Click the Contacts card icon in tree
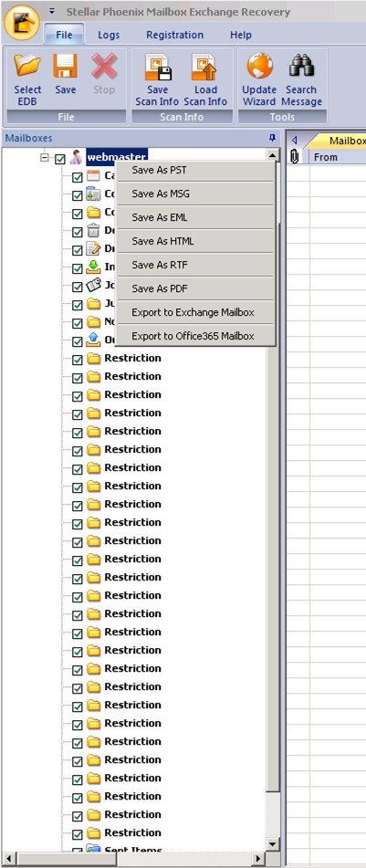Viewport: 366px width, 868px height. click(x=94, y=194)
